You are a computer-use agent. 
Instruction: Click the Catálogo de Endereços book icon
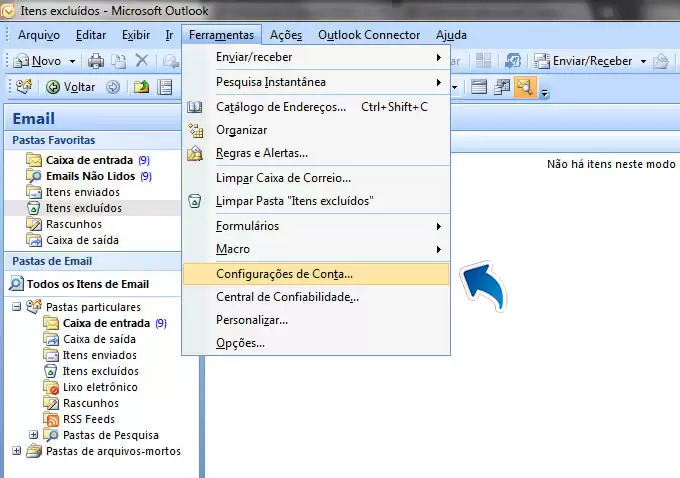point(194,107)
